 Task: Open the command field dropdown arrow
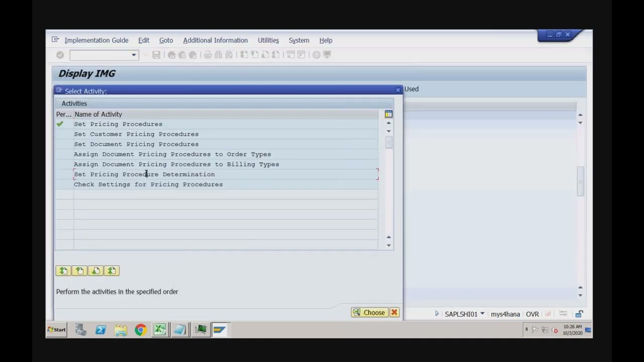point(134,55)
